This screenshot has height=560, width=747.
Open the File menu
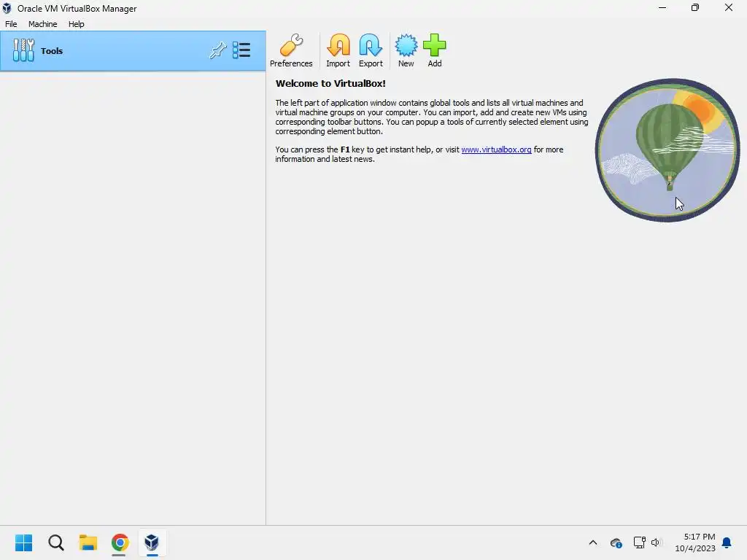coord(11,24)
